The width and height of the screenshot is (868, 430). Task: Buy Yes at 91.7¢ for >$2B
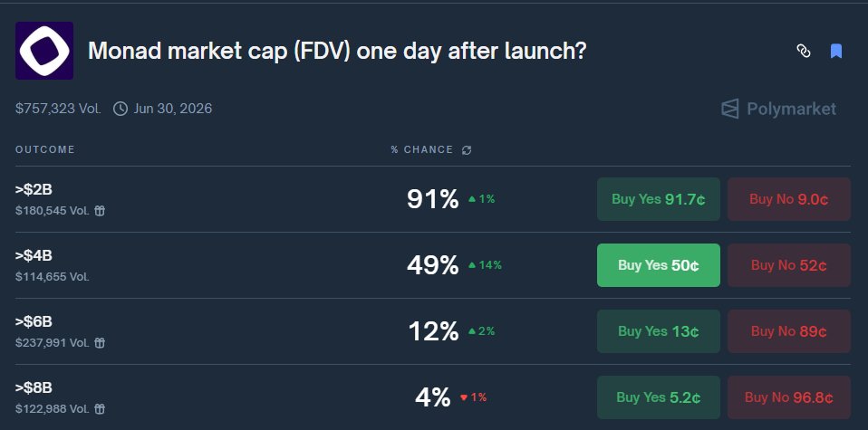pos(659,199)
